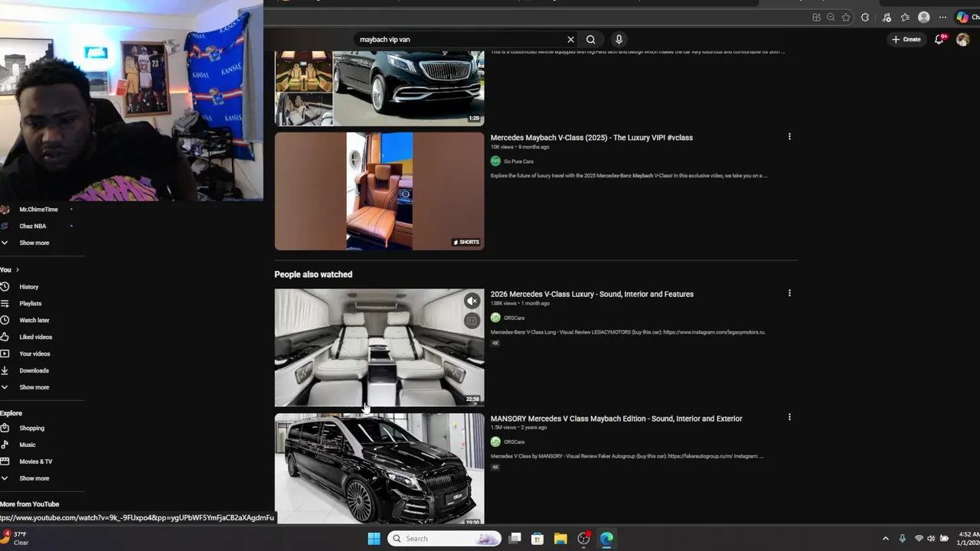Add this page to browser favorites with the star
This screenshot has width=980, height=551.
click(x=846, y=18)
